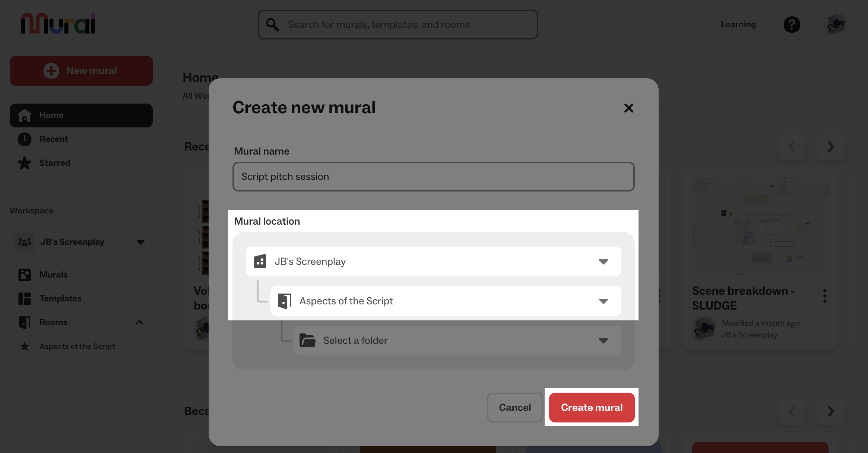Click the Templates sidebar icon

tap(24, 298)
